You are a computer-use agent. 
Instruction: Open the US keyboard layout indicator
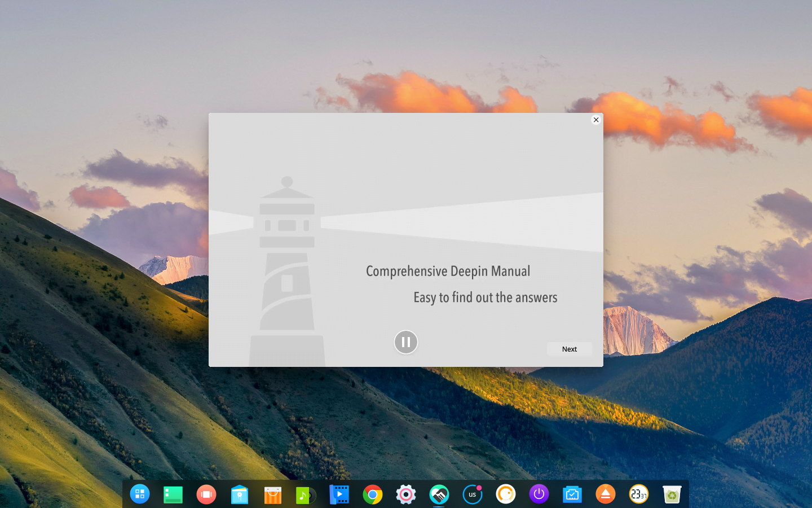coord(473,494)
